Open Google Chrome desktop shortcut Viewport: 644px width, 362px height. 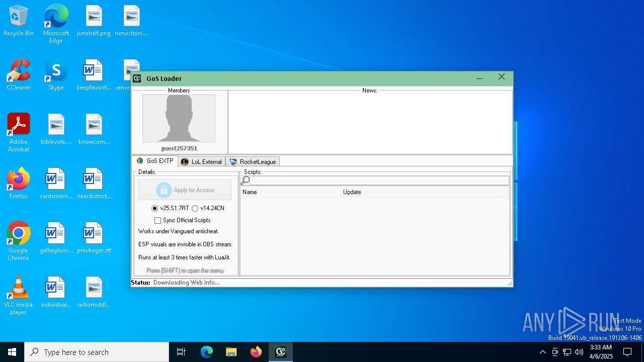[x=19, y=241]
